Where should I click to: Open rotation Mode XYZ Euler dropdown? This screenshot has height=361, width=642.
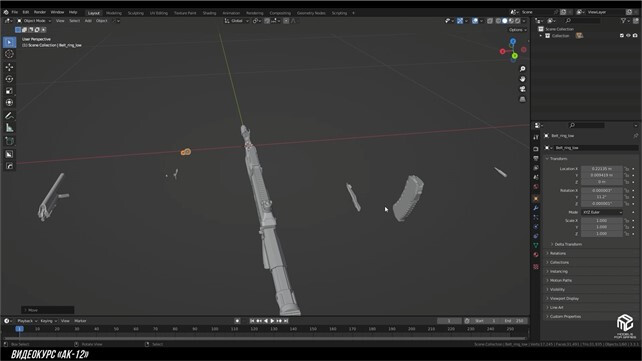[x=602, y=212]
